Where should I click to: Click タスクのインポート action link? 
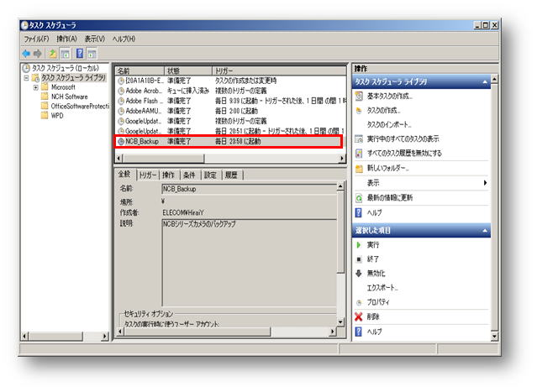click(389, 124)
